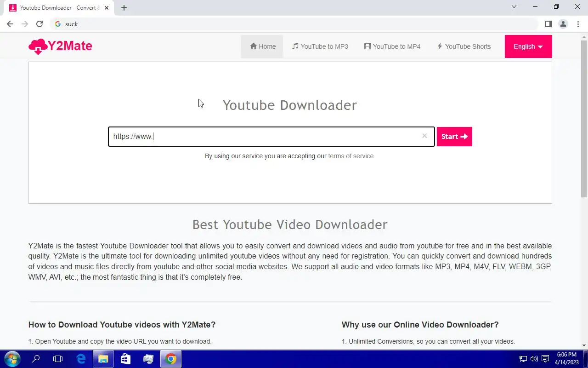
Task: Open File Explorer from the taskbar
Action: coord(103,359)
